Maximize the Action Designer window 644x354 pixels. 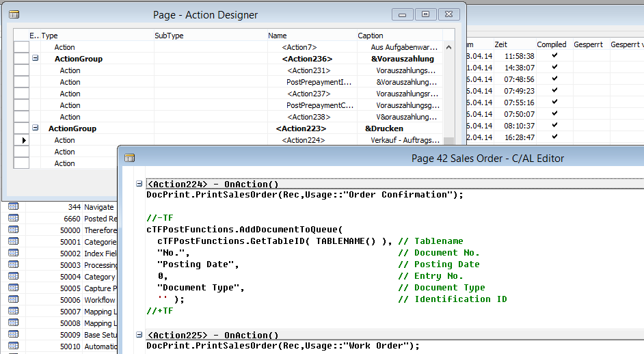pyautogui.click(x=425, y=14)
